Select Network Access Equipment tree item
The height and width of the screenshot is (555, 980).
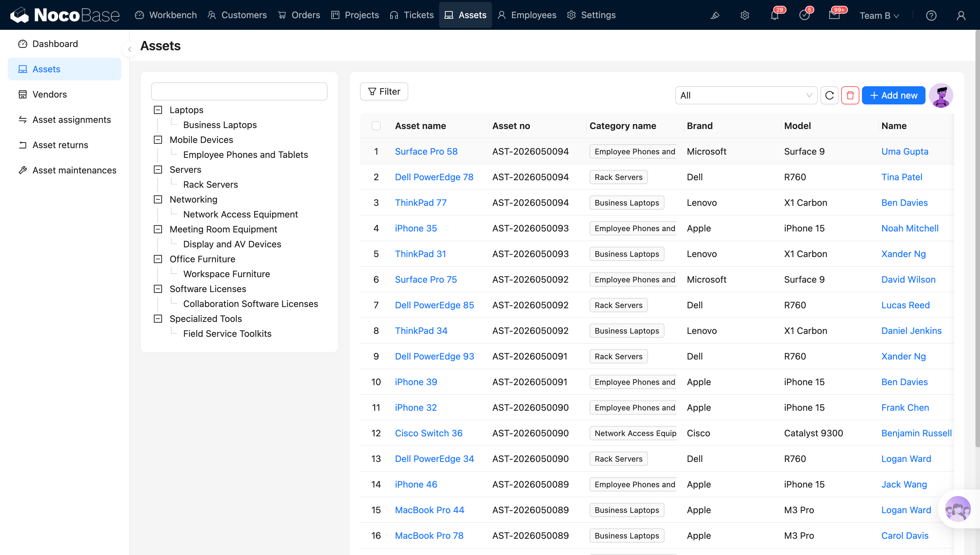[240, 214]
